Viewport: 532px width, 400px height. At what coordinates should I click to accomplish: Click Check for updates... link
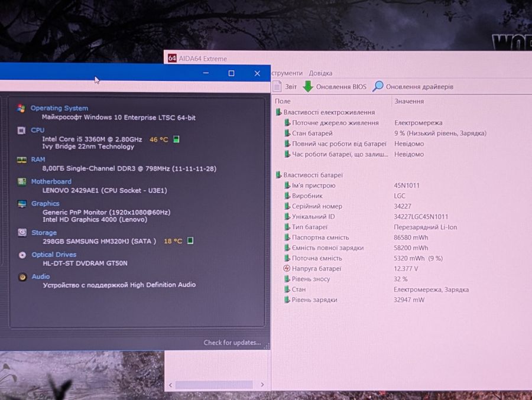(x=232, y=343)
